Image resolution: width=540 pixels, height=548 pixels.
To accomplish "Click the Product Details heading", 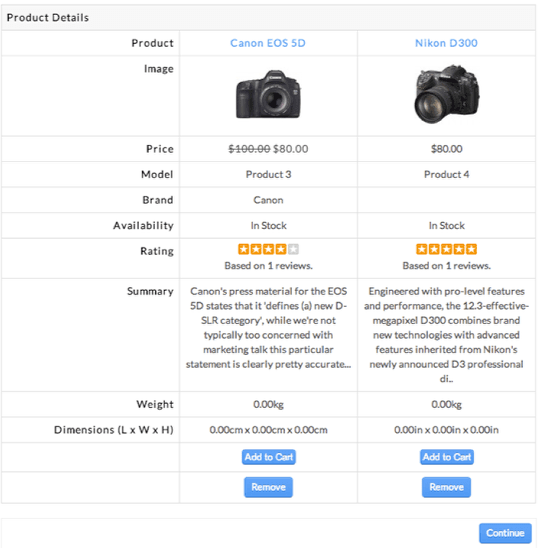I will [48, 17].
